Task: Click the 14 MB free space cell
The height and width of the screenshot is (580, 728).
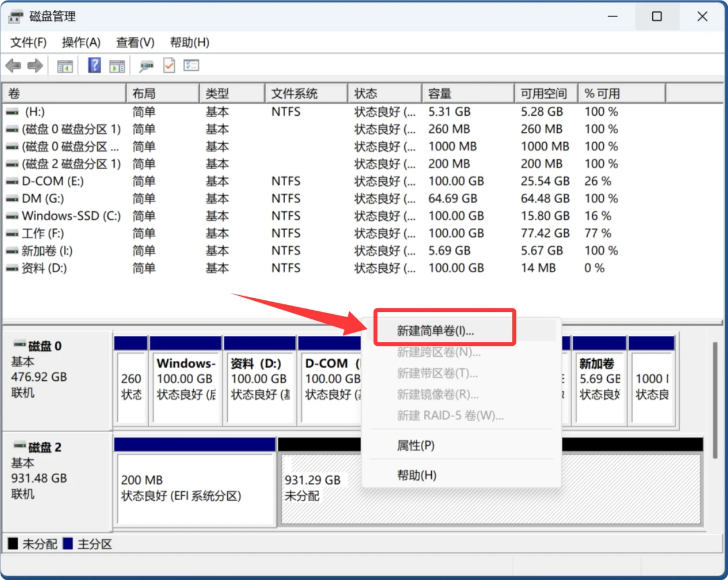Action: [x=538, y=268]
